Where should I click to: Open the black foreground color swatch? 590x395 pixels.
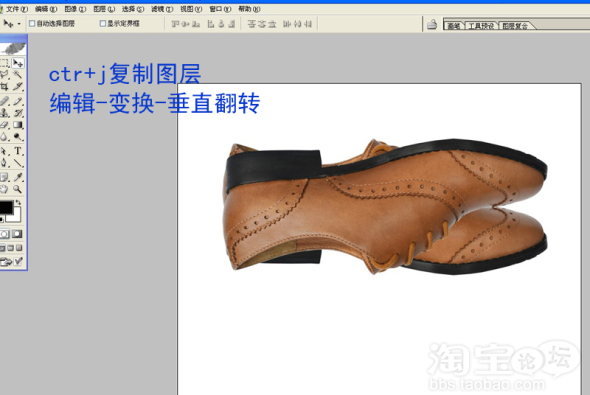pos(5,207)
